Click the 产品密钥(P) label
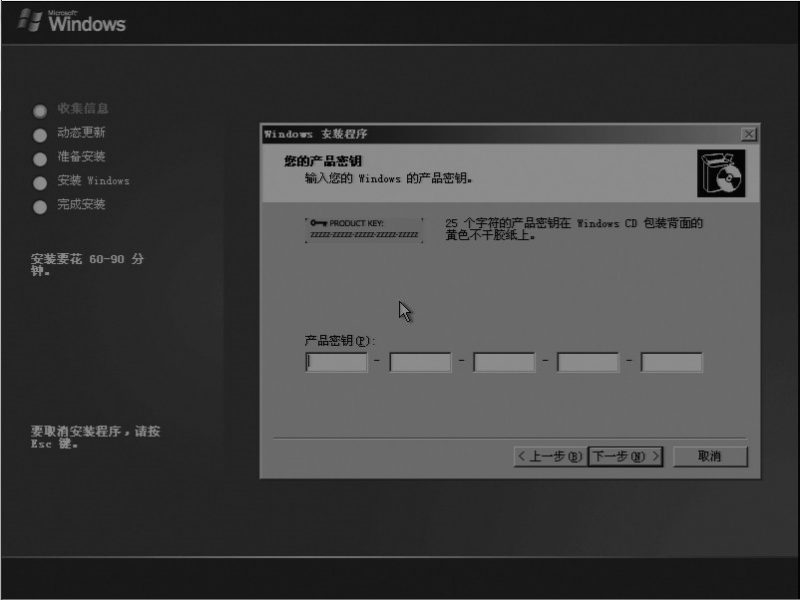The image size is (800, 600). coord(339,340)
